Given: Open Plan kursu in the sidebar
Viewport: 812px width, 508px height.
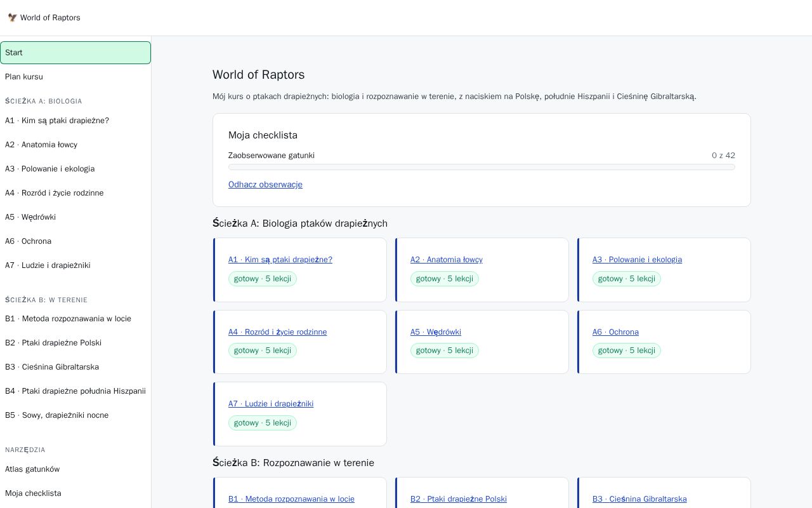Looking at the screenshot, I should pos(75,77).
